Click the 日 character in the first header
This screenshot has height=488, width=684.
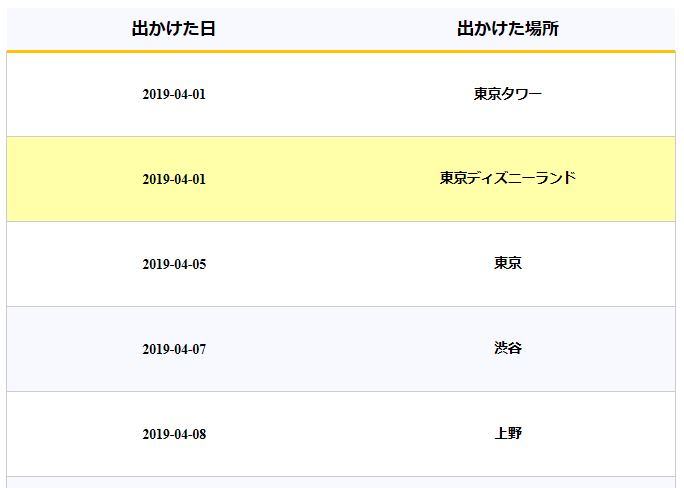(208, 29)
